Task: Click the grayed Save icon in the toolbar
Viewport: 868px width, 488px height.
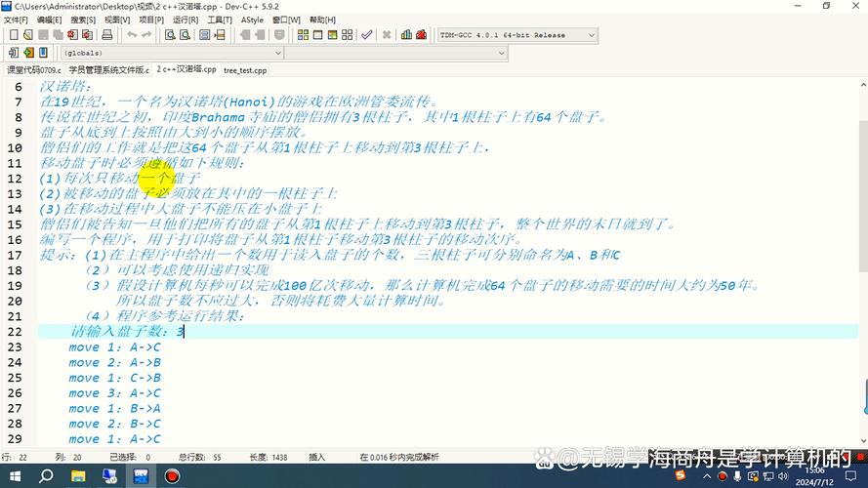Action: (x=43, y=35)
